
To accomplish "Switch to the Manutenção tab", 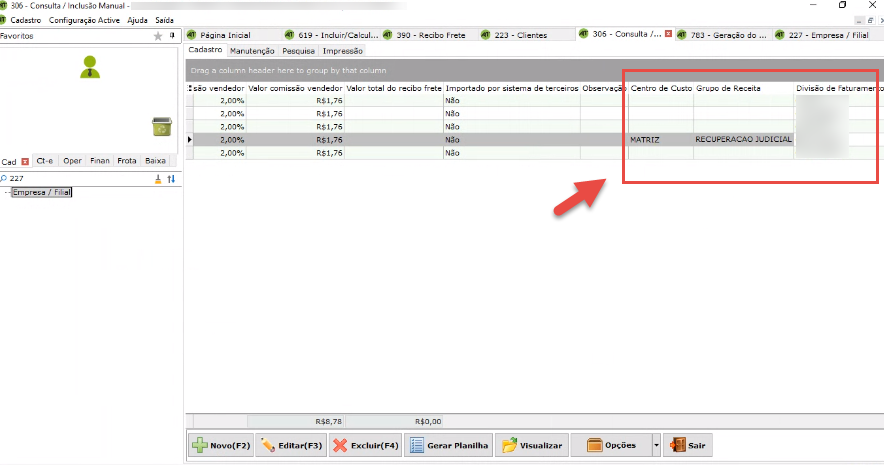I will point(252,50).
